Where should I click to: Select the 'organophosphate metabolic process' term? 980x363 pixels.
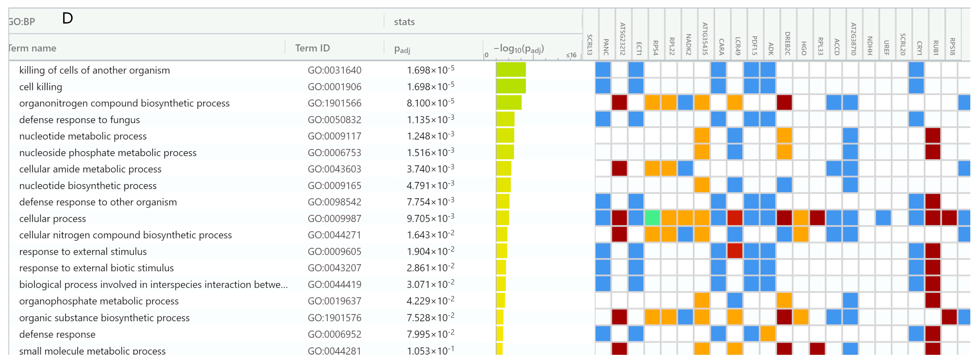[99, 301]
